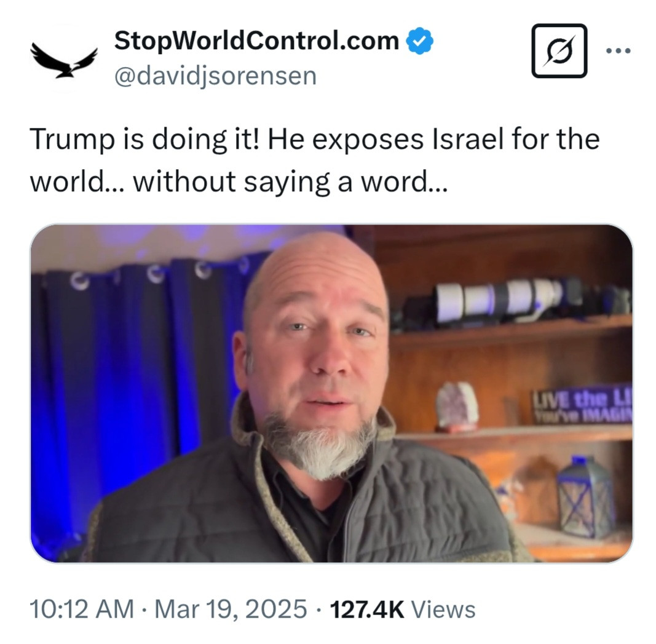The width and height of the screenshot is (656, 644).
Task: Click the crystal geode on the shelf
Action: (x=457, y=407)
